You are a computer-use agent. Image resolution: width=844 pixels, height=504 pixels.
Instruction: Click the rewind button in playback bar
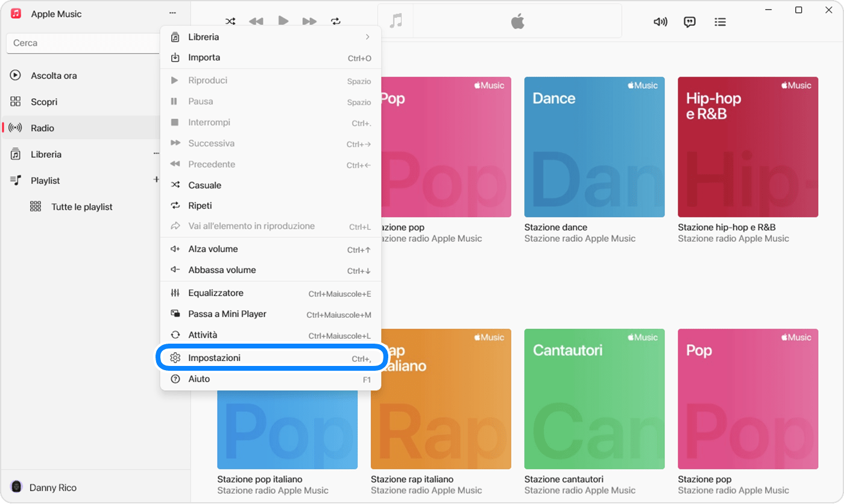click(x=256, y=21)
